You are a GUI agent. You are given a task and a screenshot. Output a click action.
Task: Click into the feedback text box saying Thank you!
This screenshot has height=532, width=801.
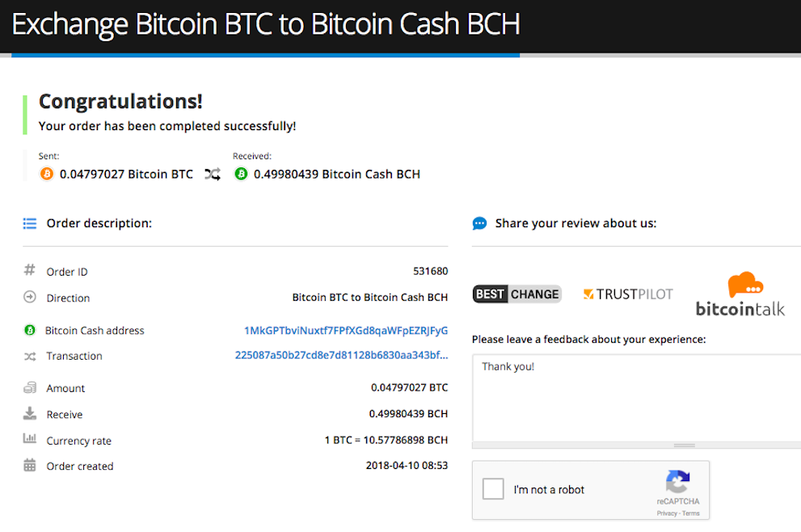pos(636,398)
